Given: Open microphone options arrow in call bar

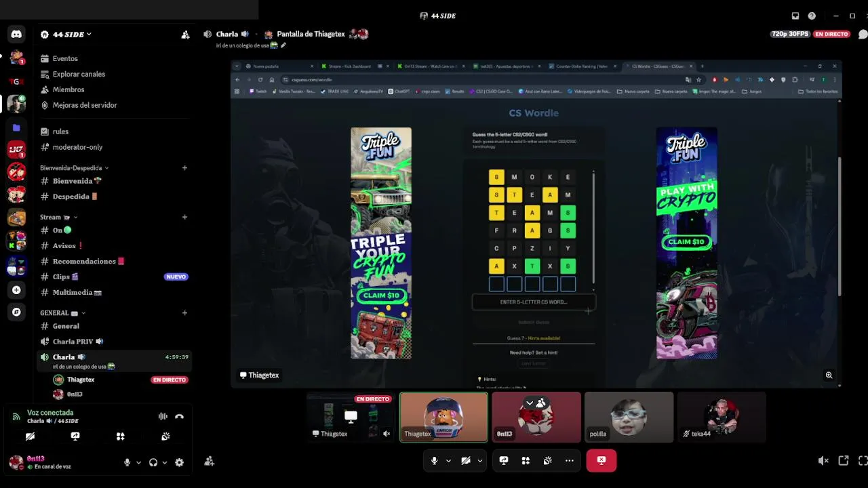Looking at the screenshot, I should 448,461.
